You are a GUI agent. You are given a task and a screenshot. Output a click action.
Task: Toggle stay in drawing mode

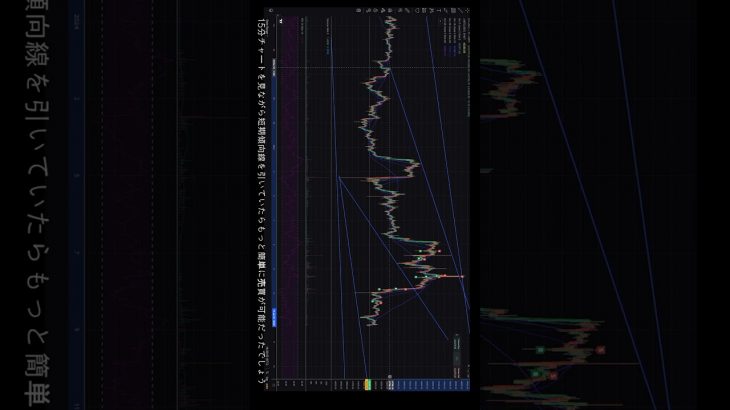click(383, 10)
